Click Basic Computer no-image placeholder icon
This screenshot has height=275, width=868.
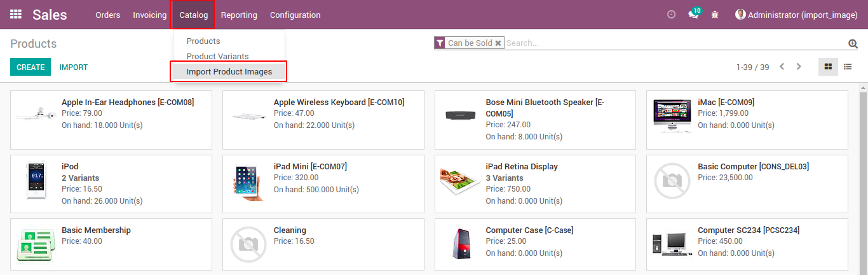tap(672, 181)
